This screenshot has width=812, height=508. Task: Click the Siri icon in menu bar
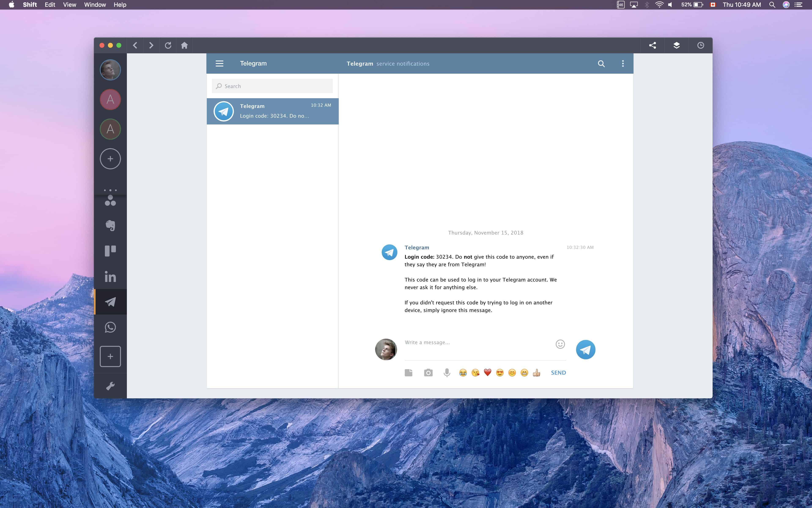point(786,5)
